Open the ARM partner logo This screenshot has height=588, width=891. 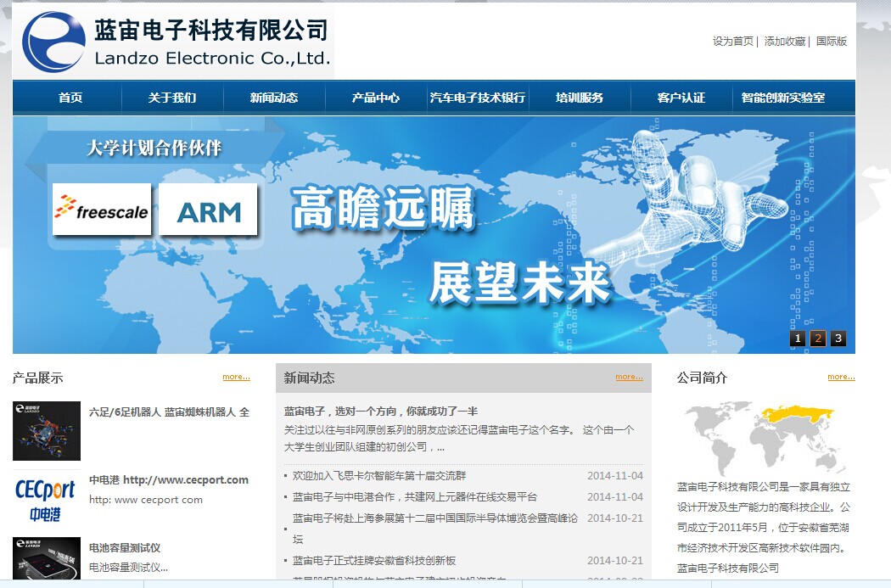[208, 209]
